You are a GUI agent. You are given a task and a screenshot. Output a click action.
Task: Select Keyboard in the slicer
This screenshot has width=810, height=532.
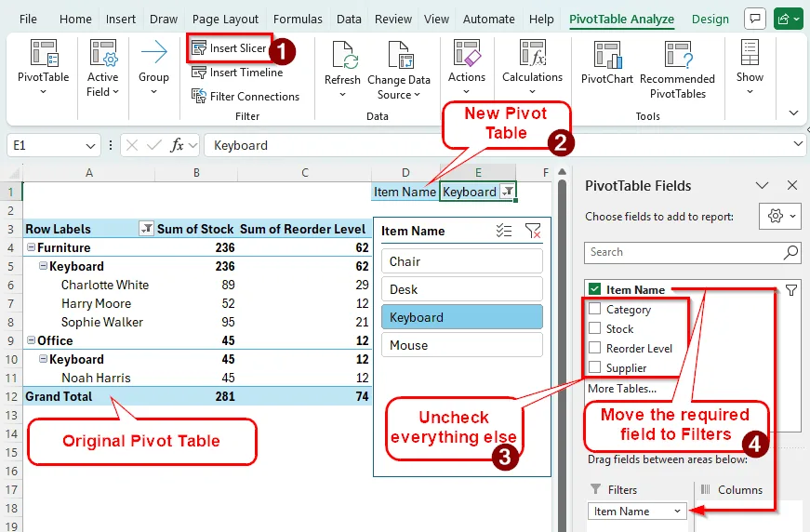pos(462,317)
